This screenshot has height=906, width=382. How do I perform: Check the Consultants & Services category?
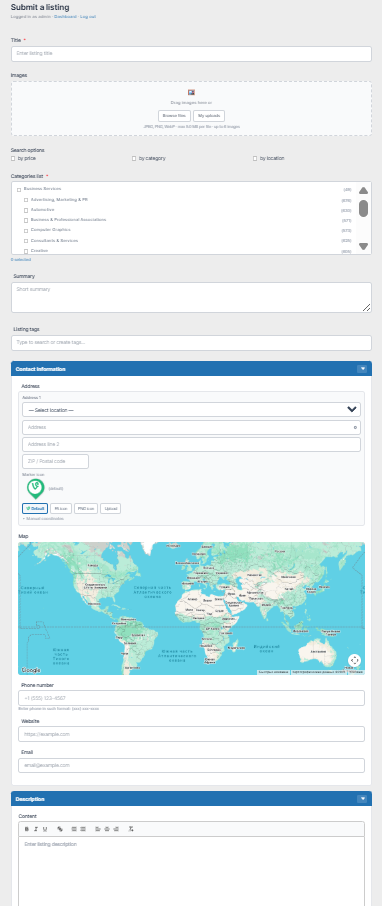click(x=26, y=241)
